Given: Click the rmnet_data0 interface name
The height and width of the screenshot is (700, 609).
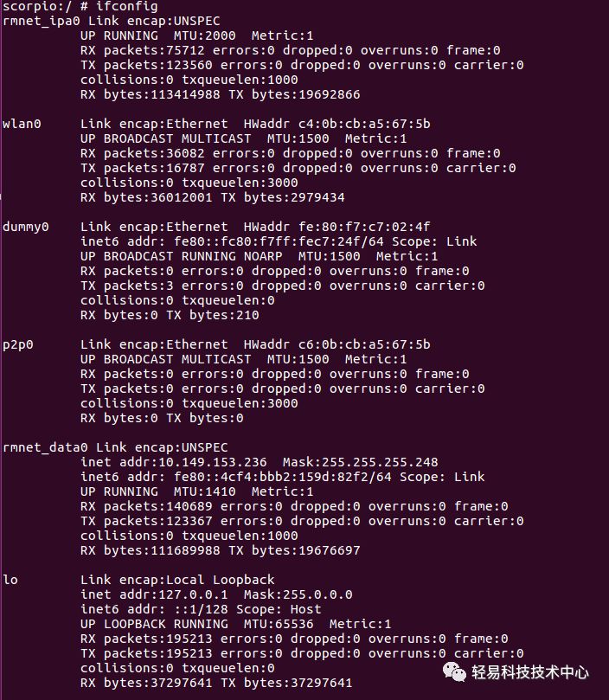Looking at the screenshot, I should tap(45, 447).
